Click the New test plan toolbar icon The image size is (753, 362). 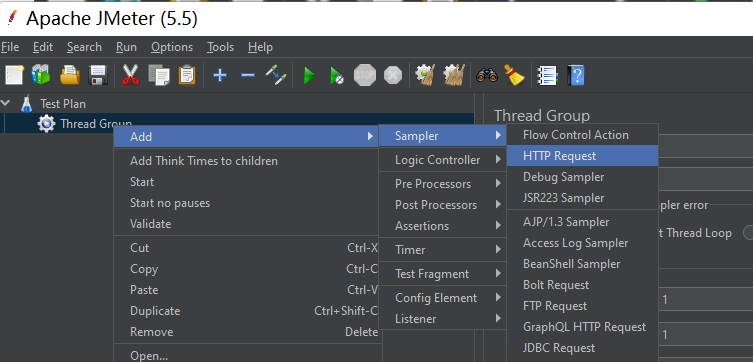[x=14, y=75]
